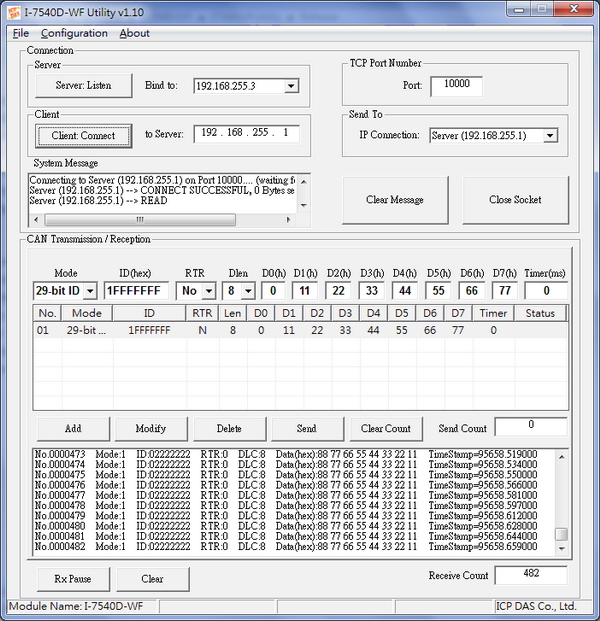
Task: Click system message horizontal scrollbar thumb
Action: tap(140, 219)
